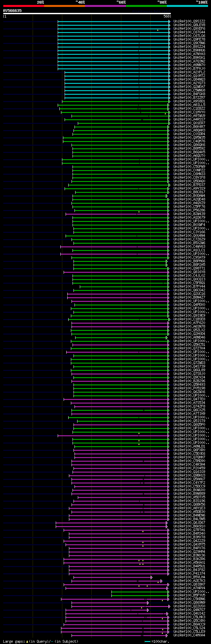Click the red 20% legend segment
This screenshot has height=644, width=211.
pyautogui.click(x=24, y=6)
